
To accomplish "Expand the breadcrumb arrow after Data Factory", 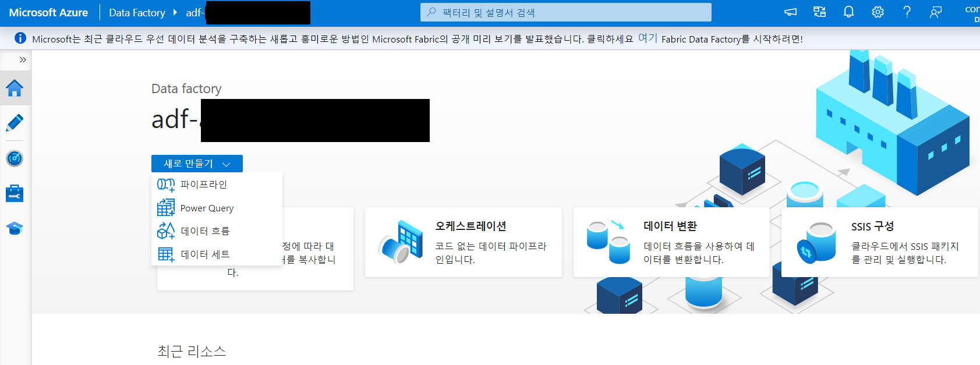I will [175, 12].
